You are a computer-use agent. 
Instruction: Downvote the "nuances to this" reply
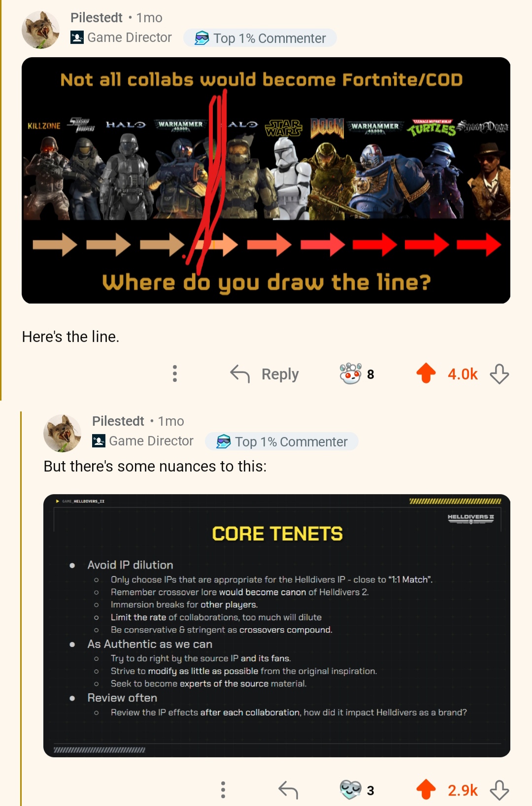pyautogui.click(x=499, y=790)
